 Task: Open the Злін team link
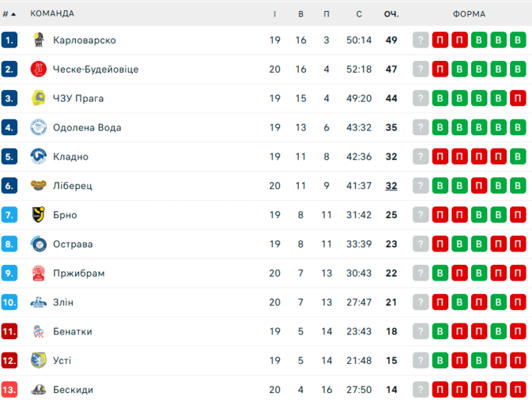(63, 302)
